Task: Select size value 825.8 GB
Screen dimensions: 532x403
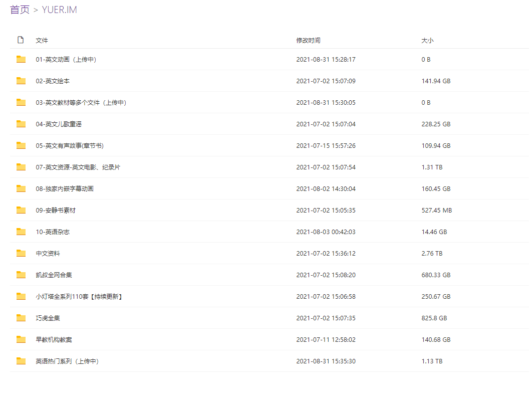Action: point(434,318)
